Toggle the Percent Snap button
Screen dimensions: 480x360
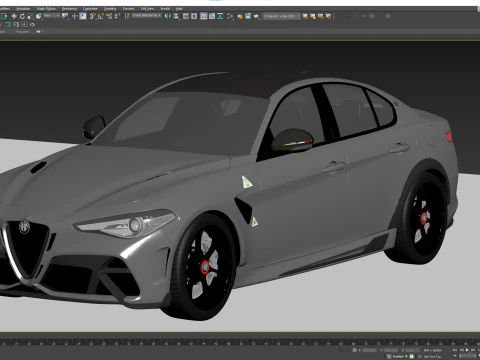point(109,16)
